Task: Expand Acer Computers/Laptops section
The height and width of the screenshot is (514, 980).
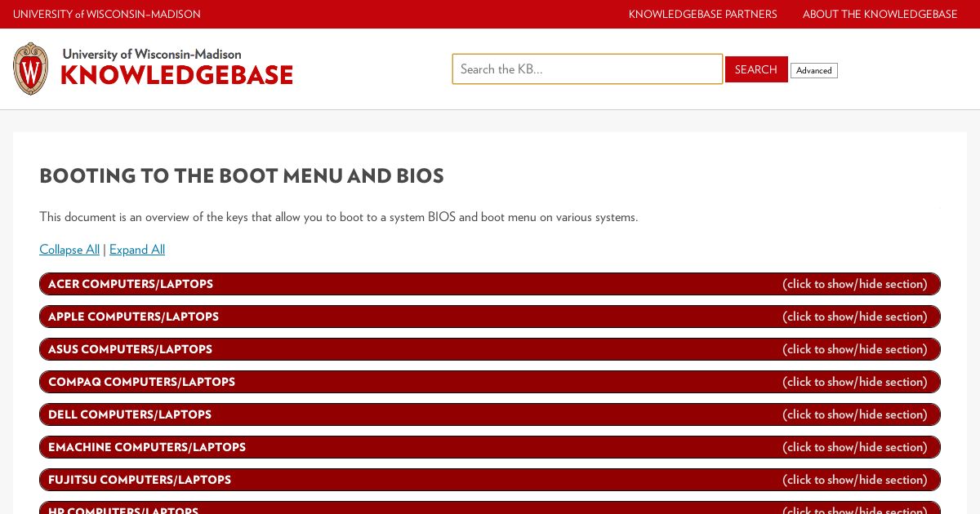Action: point(490,284)
